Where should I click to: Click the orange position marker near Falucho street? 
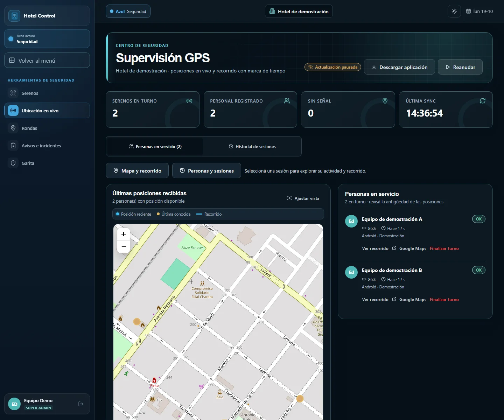(300, 398)
